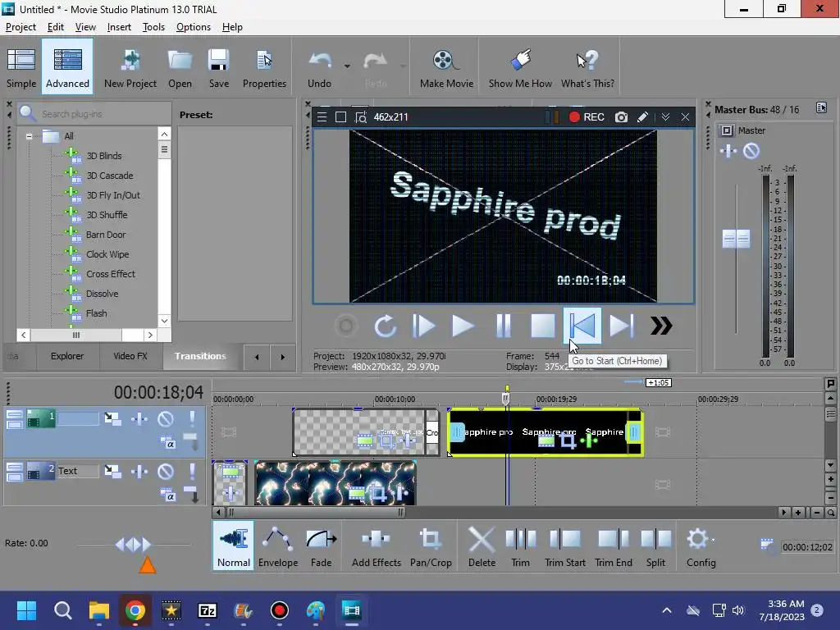Click Loop Playback button
The height and width of the screenshot is (630, 840).
(x=385, y=326)
